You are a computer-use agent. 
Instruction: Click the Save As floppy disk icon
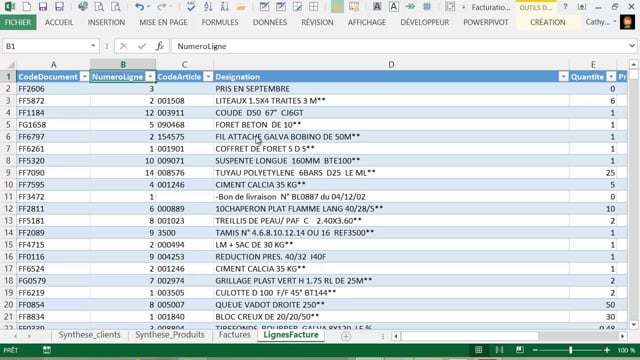tap(60, 7)
